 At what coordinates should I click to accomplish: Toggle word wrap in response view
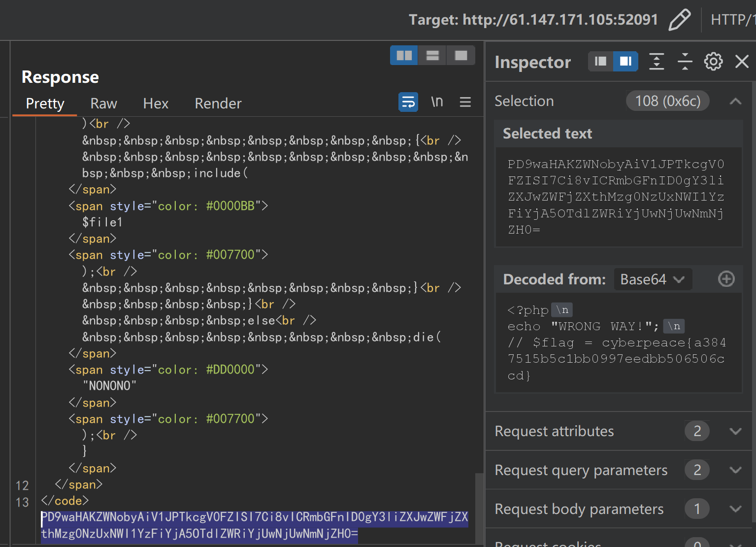pyautogui.click(x=408, y=102)
